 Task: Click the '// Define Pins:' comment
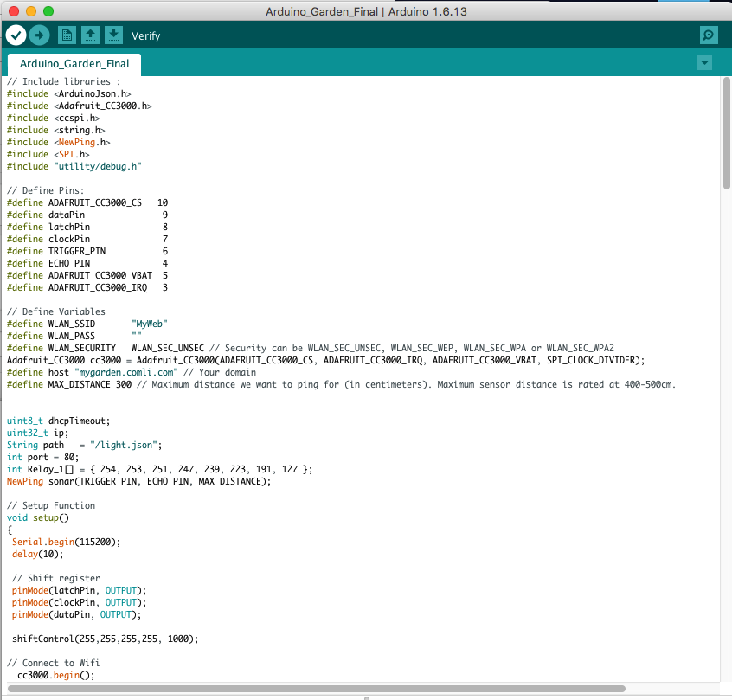click(45, 191)
